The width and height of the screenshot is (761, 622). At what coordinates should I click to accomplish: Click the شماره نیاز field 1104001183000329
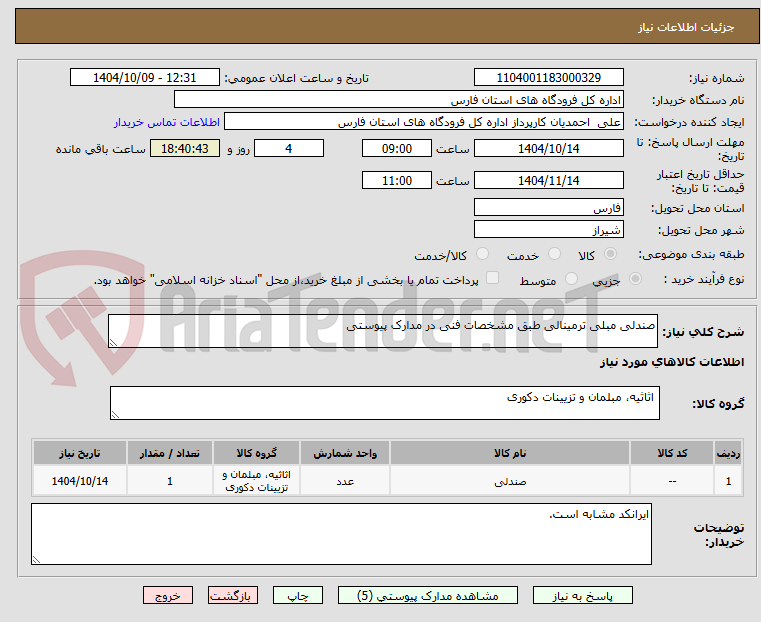pos(548,78)
